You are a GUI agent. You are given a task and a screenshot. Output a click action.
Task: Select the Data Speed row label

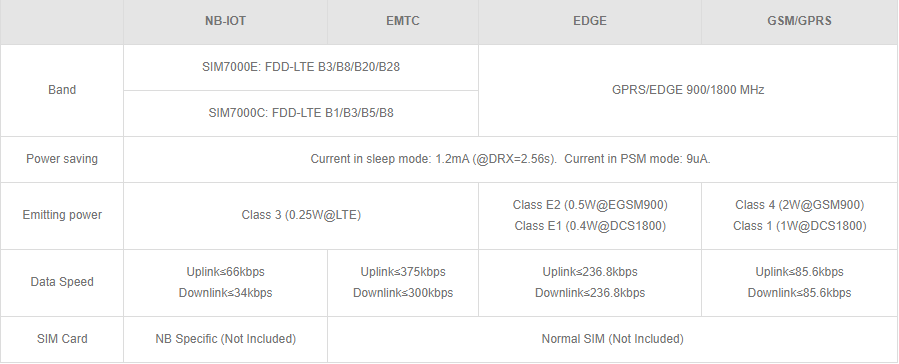pos(62,282)
